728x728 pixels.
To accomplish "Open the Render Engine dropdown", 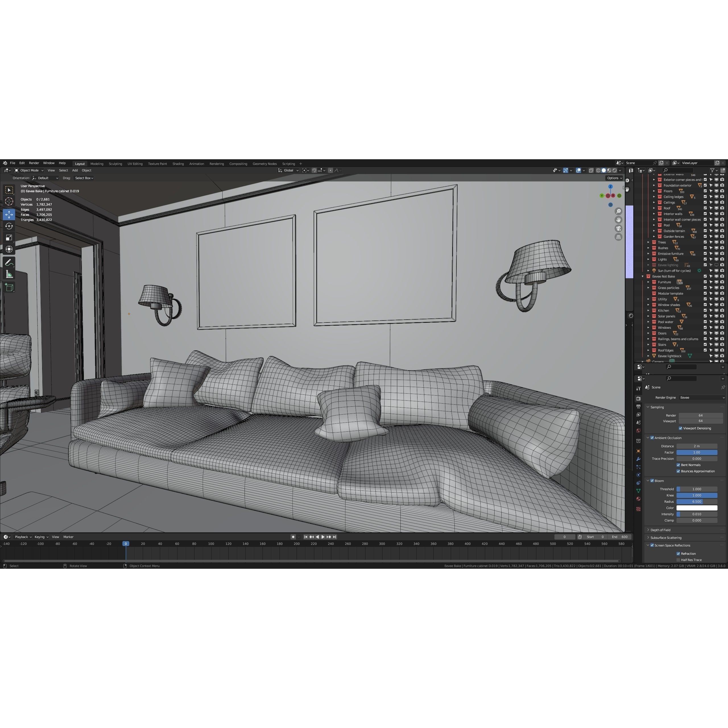I will 701,398.
